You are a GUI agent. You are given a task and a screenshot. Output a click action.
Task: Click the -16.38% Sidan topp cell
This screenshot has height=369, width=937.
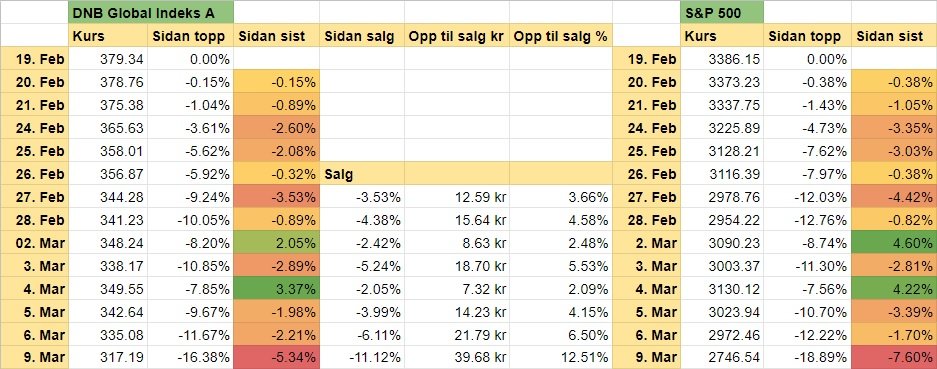[x=190, y=358]
